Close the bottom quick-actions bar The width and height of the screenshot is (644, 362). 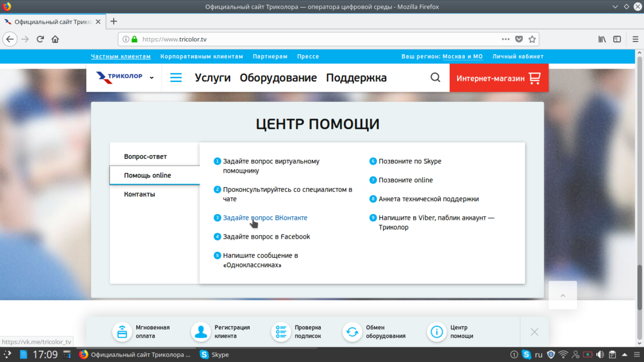[x=535, y=332]
